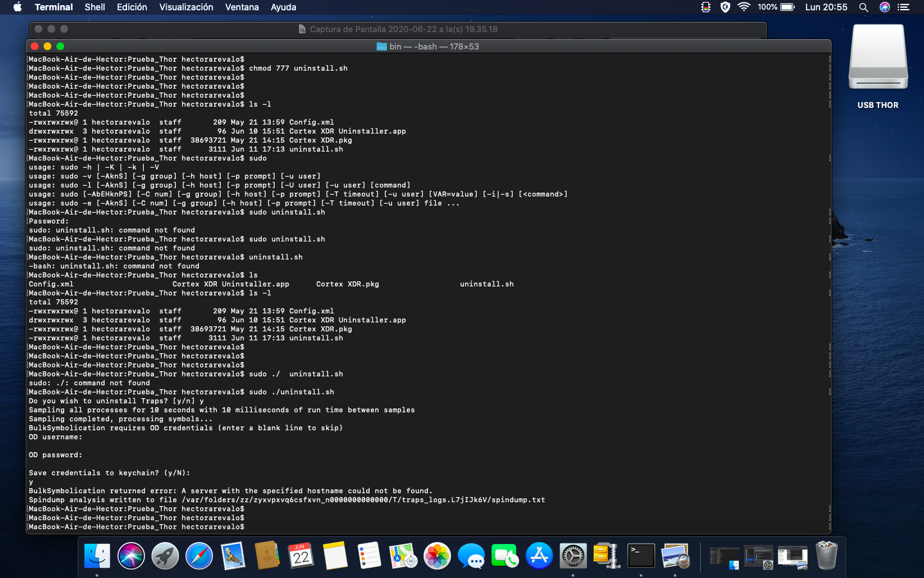The image size is (924, 578).
Task: Open the yellow Notes app in Dock
Action: point(335,556)
